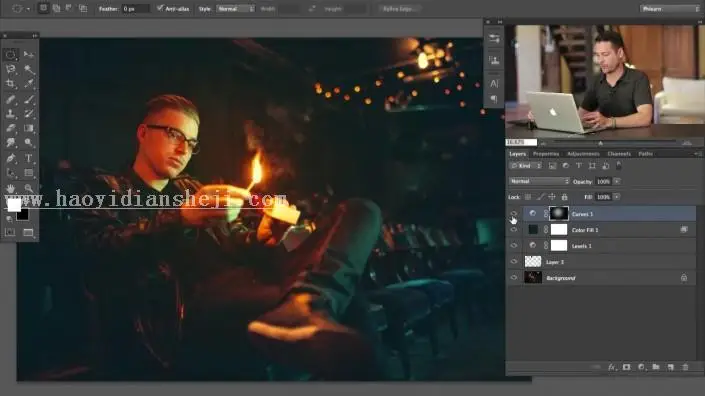Select the Magic Wand tool

(x=29, y=69)
